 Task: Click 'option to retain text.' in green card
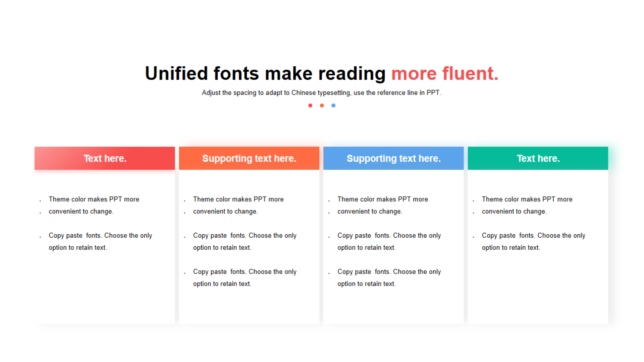point(511,248)
